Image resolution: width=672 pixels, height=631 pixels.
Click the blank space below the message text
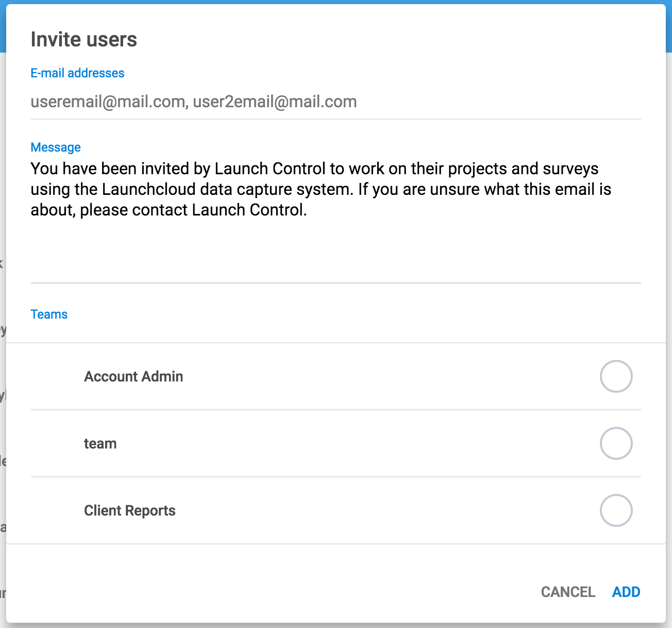pos(335,253)
